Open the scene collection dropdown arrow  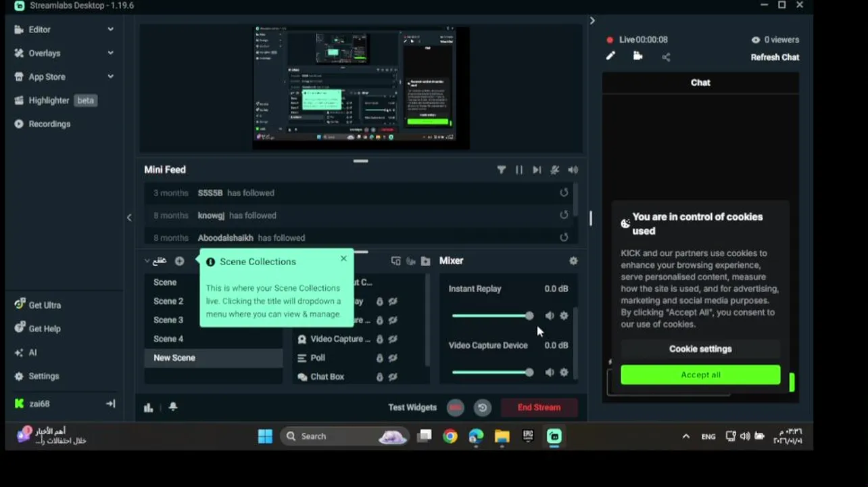(x=147, y=261)
